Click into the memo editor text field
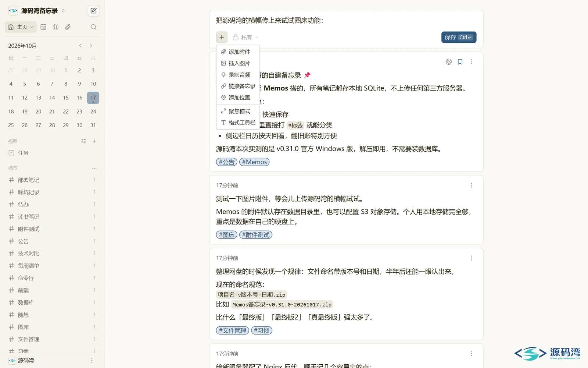The image size is (588, 368). [346, 21]
